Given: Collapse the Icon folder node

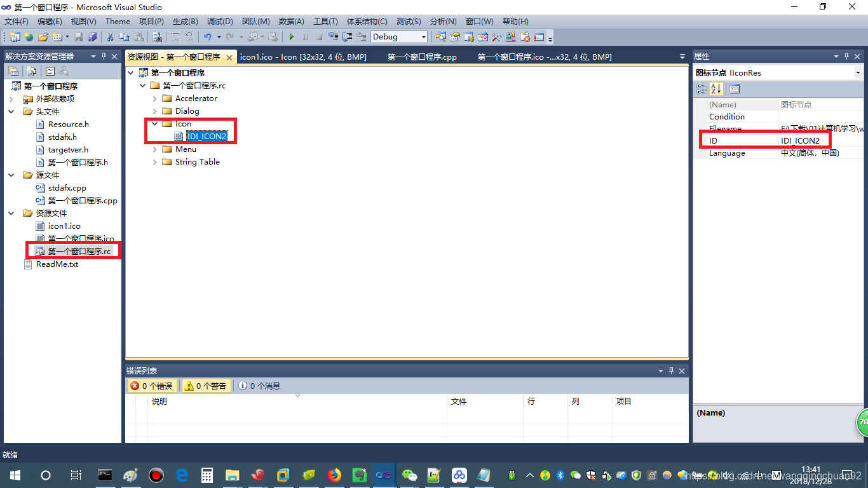Looking at the screenshot, I should [155, 124].
